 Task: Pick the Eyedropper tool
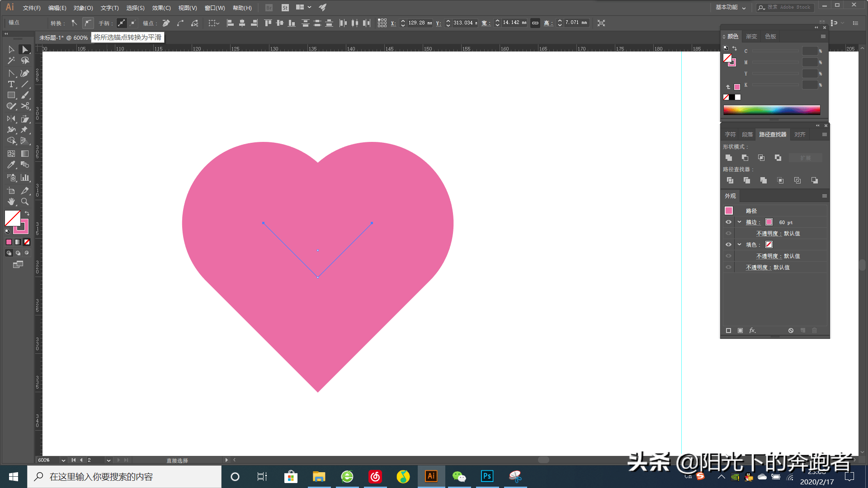pos(11,165)
